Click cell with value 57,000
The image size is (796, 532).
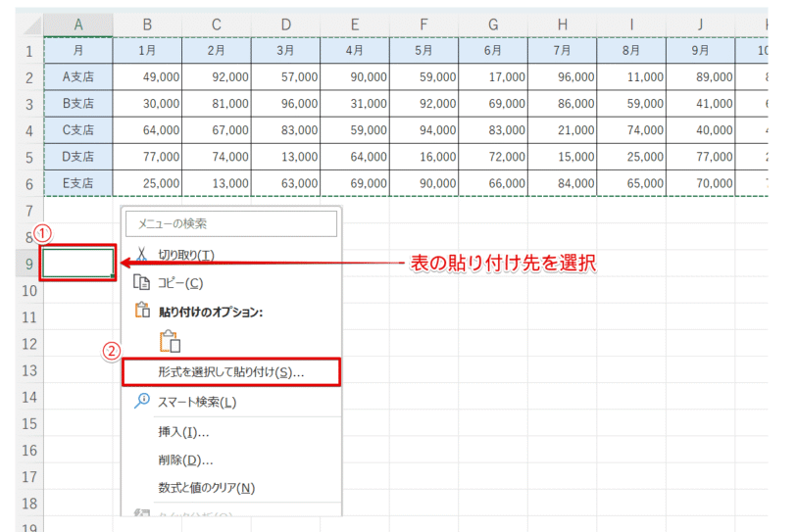286,77
